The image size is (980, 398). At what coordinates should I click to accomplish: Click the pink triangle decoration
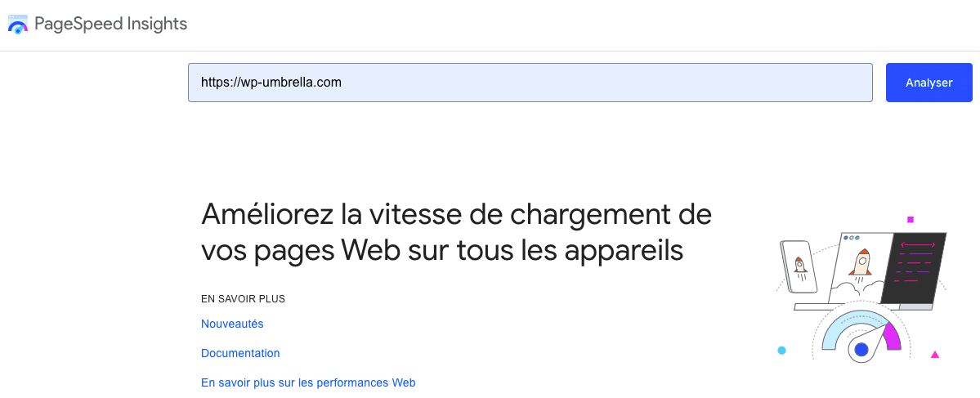[x=934, y=354]
